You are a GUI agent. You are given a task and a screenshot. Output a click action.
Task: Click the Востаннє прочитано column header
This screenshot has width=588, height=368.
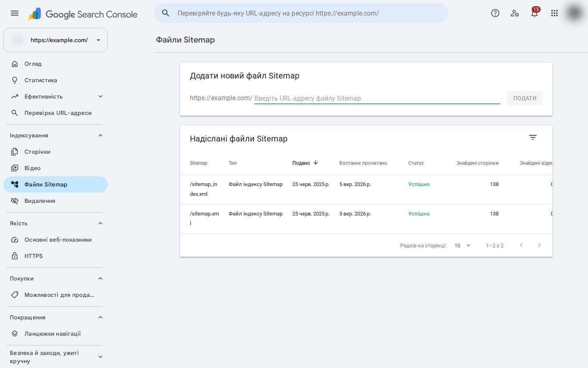[x=363, y=163]
